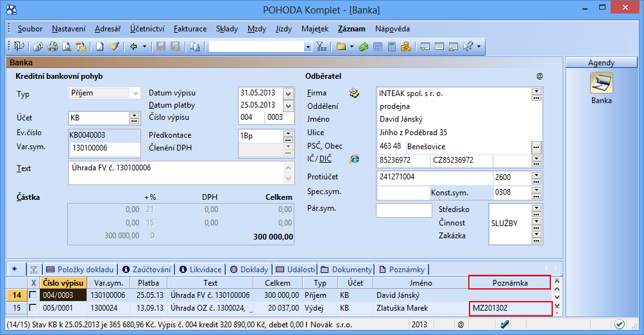Sort table by the Celkem column header

[278, 283]
